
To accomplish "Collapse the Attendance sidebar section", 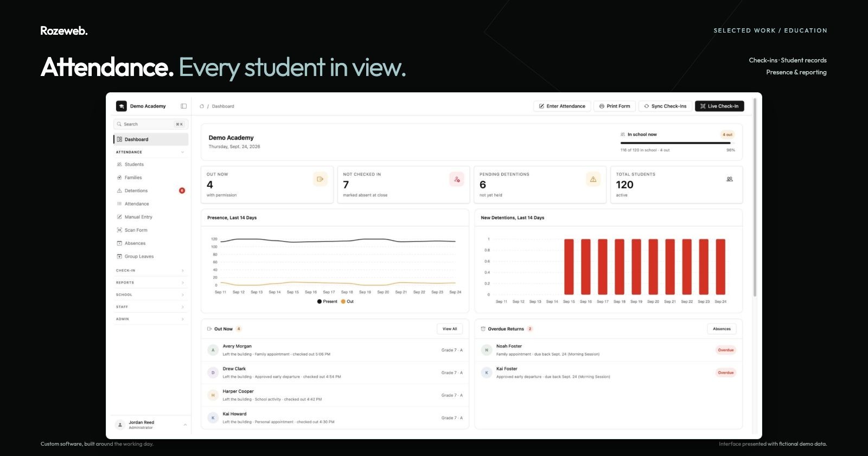I will click(182, 153).
